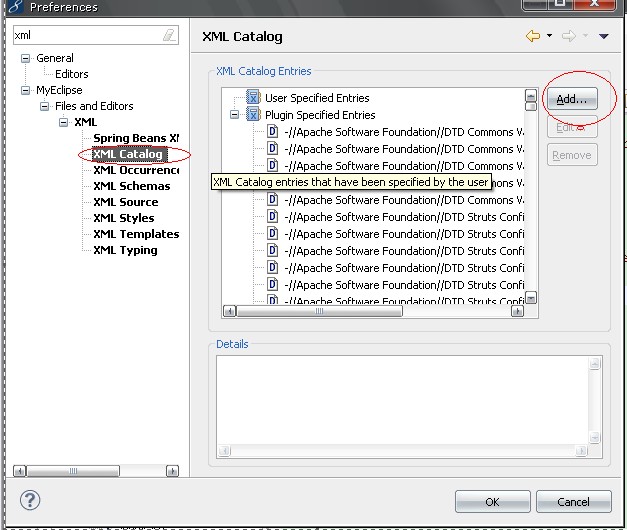This screenshot has width=627, height=530.
Task: Click the Remove button
Action: pos(572,155)
